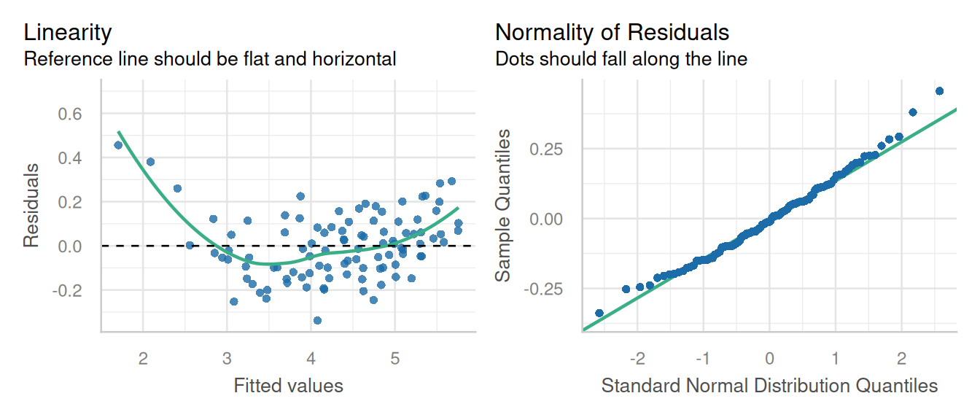
Task: Click "Standard Normal Distribution Quantiles" axis label
Action: 769,386
